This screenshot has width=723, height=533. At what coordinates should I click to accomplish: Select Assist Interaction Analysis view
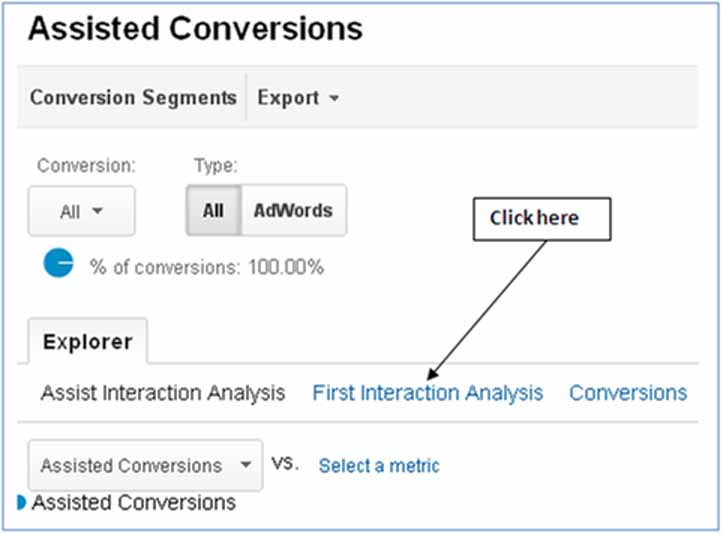click(163, 393)
